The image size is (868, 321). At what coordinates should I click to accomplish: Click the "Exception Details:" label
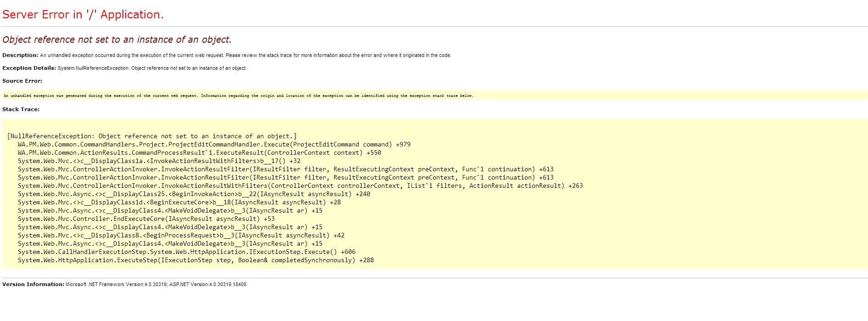29,68
